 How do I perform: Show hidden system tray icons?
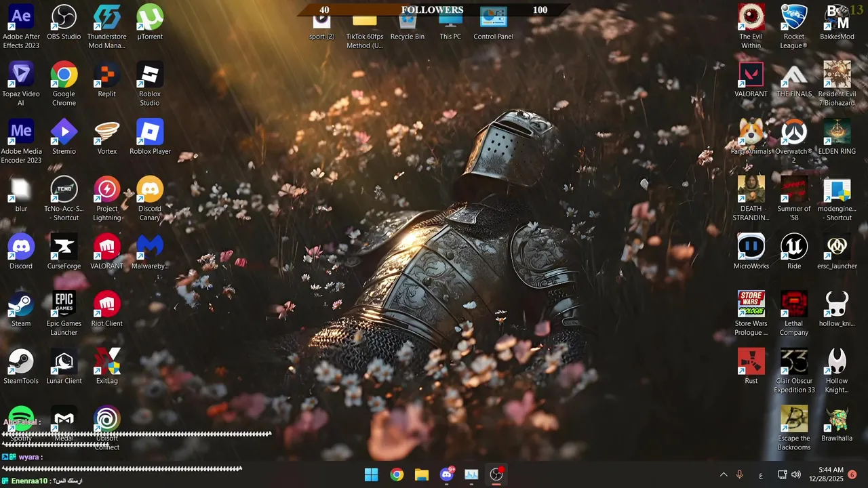[x=723, y=474]
